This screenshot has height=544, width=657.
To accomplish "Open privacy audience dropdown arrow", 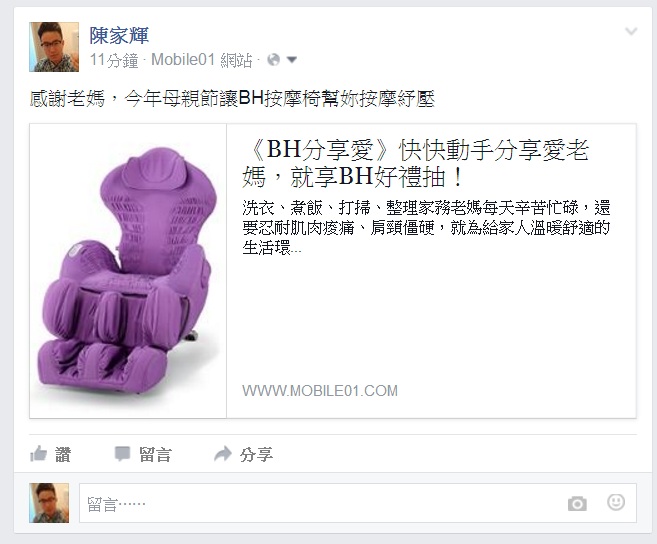I will [x=292, y=60].
